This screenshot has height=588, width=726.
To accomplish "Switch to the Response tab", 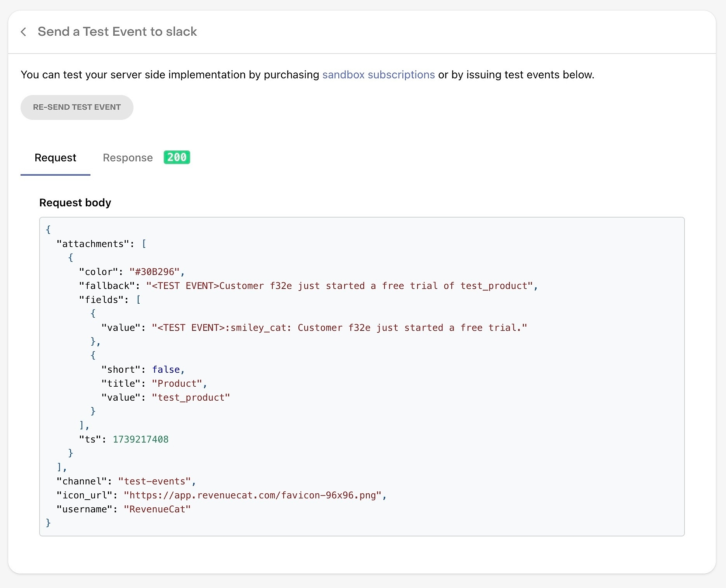I will tap(128, 157).
